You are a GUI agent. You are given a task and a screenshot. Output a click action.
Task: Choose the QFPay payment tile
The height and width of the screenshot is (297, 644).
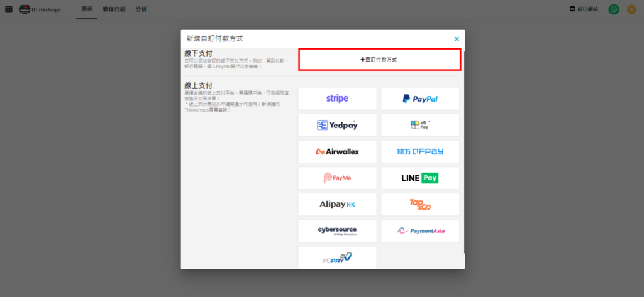click(420, 151)
